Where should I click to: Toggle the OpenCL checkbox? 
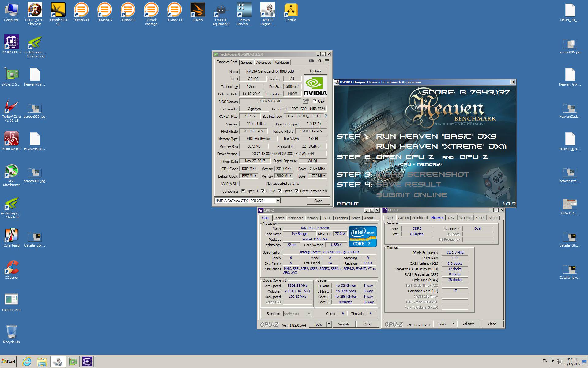243,191
